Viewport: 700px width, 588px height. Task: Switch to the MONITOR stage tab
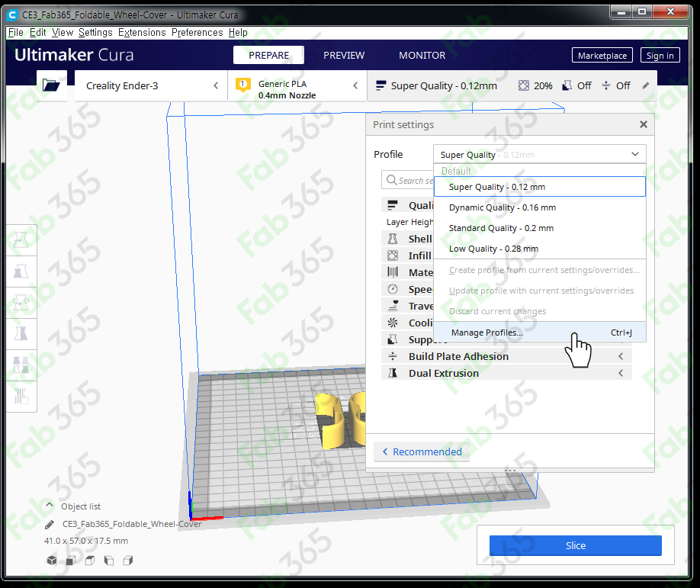click(422, 55)
